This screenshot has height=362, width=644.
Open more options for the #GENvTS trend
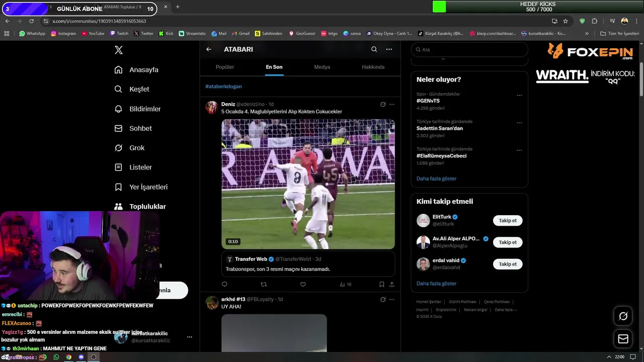click(x=519, y=95)
